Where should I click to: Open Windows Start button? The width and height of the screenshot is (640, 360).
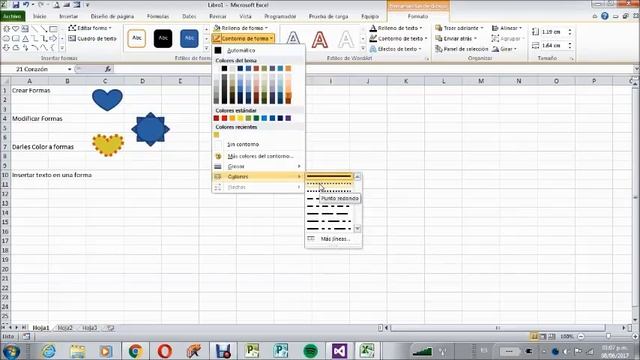coord(11,351)
